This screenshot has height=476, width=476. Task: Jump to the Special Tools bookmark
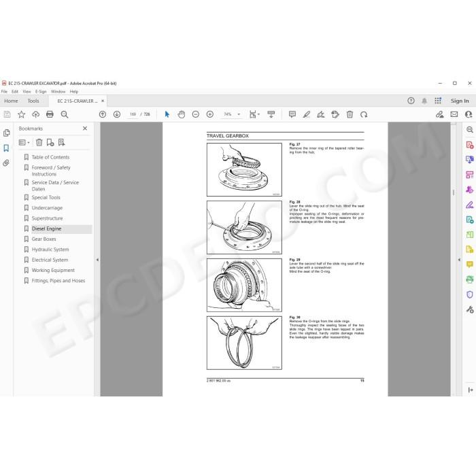(46, 197)
